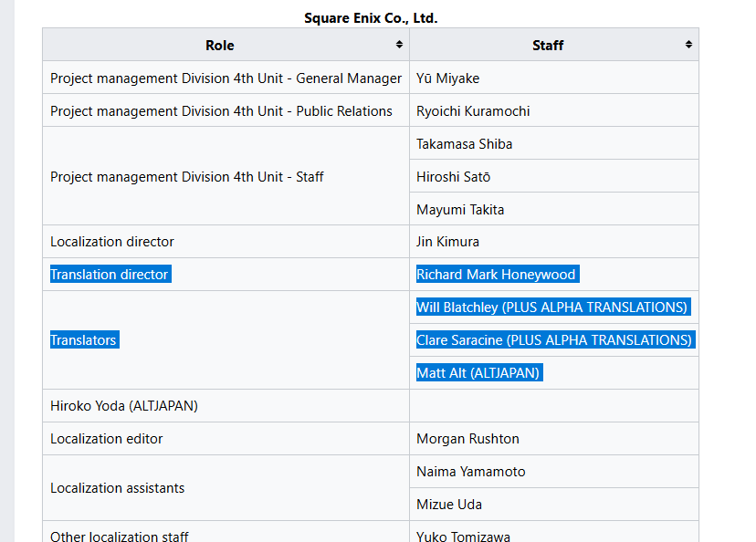This screenshot has width=756, height=542.
Task: Click Mayumi Takita staff name
Action: [x=460, y=210]
